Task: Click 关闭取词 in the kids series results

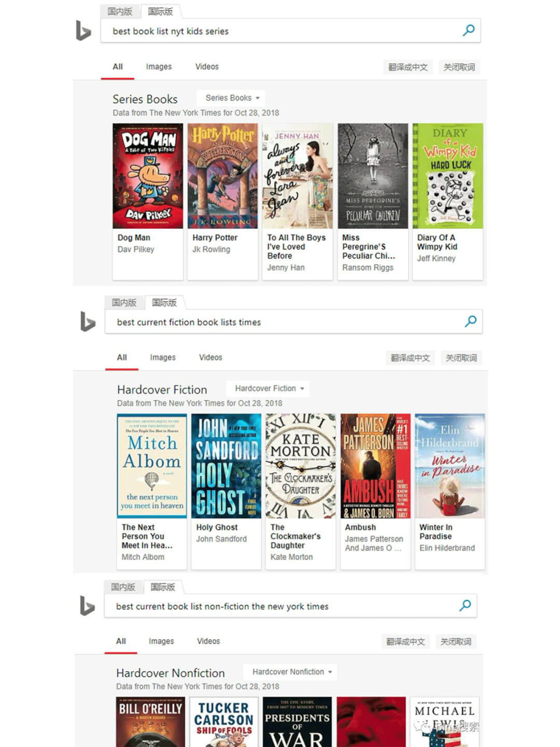Action: (459, 67)
